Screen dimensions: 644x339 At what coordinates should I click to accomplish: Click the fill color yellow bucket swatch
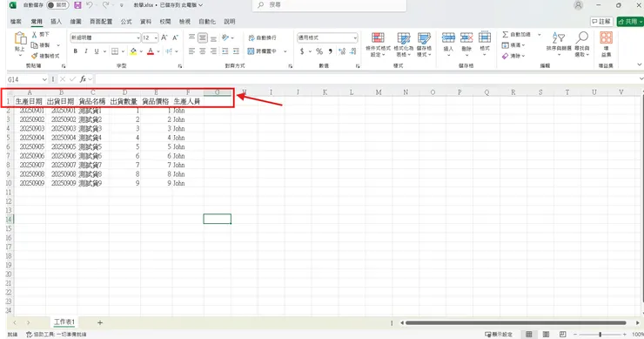coord(133,51)
